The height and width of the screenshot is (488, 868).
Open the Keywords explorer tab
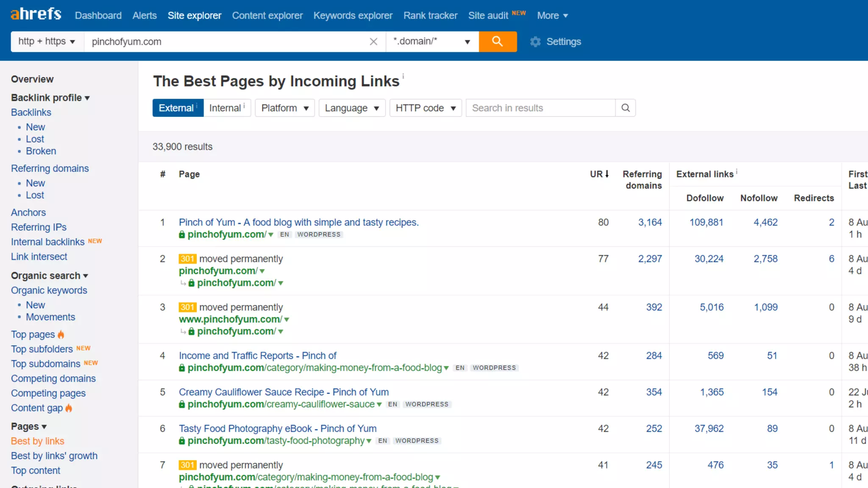point(353,16)
